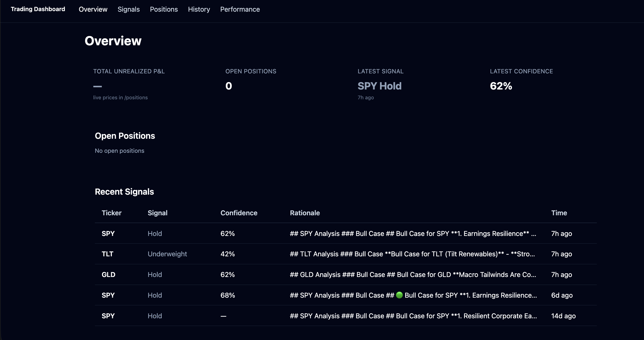Click the '14d ago' time cell
Viewport: 644px width, 340px height.
click(563, 316)
